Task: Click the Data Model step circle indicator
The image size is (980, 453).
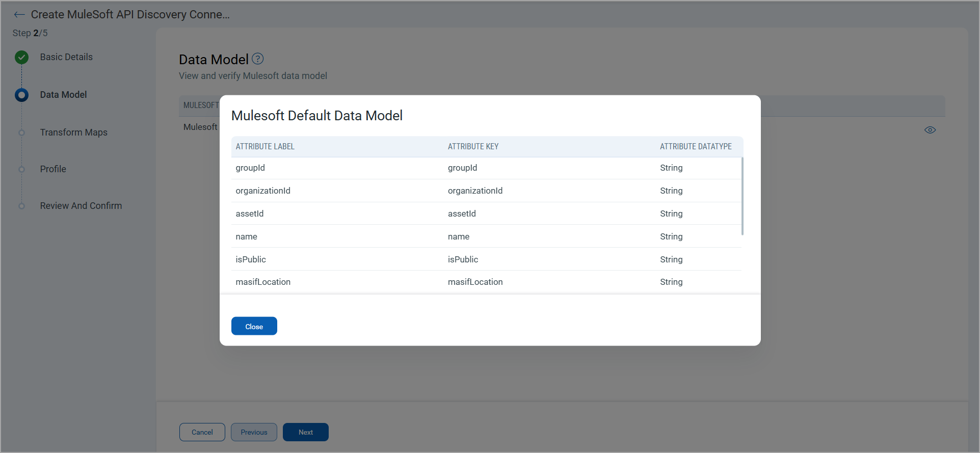Action: (21, 95)
